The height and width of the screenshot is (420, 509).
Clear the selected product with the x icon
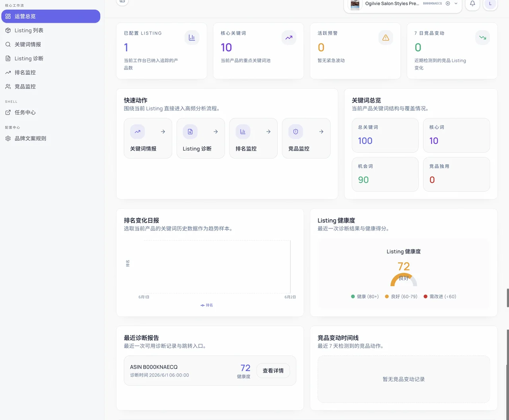448,4
